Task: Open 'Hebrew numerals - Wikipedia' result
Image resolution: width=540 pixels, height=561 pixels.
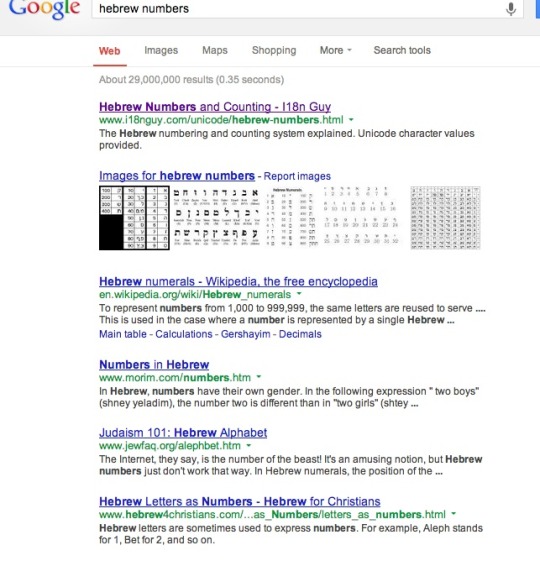Action: pyautogui.click(x=238, y=282)
